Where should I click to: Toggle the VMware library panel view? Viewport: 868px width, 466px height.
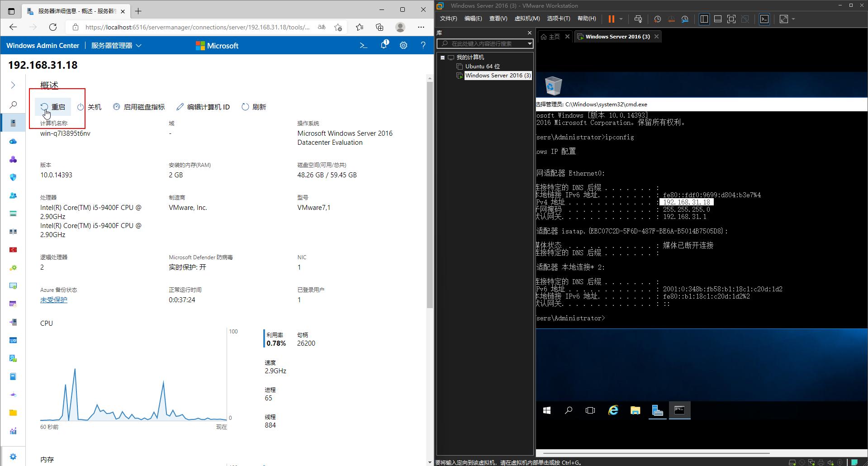click(x=704, y=19)
